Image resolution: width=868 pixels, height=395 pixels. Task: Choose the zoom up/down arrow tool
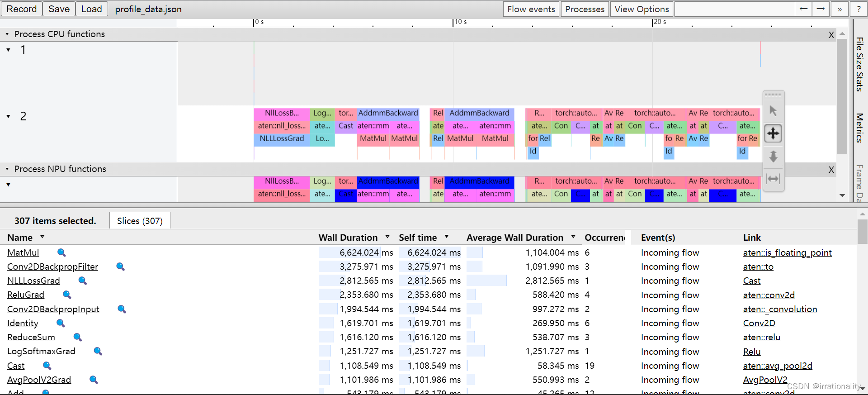click(773, 156)
